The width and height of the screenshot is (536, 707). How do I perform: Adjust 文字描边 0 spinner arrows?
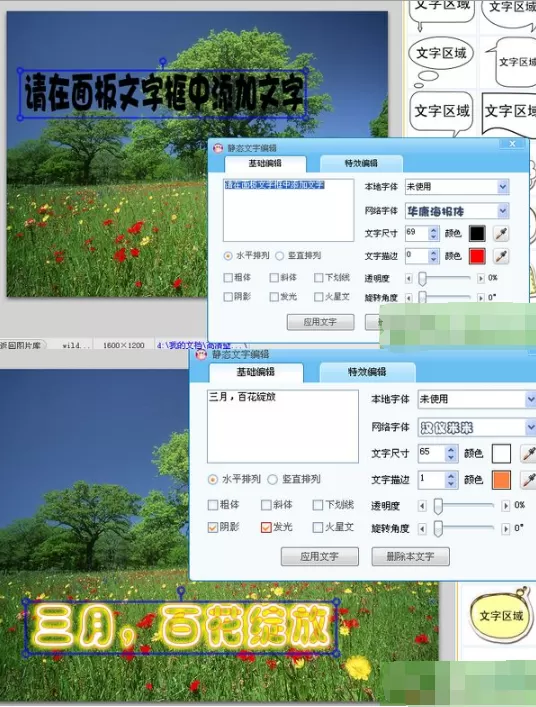(x=433, y=256)
